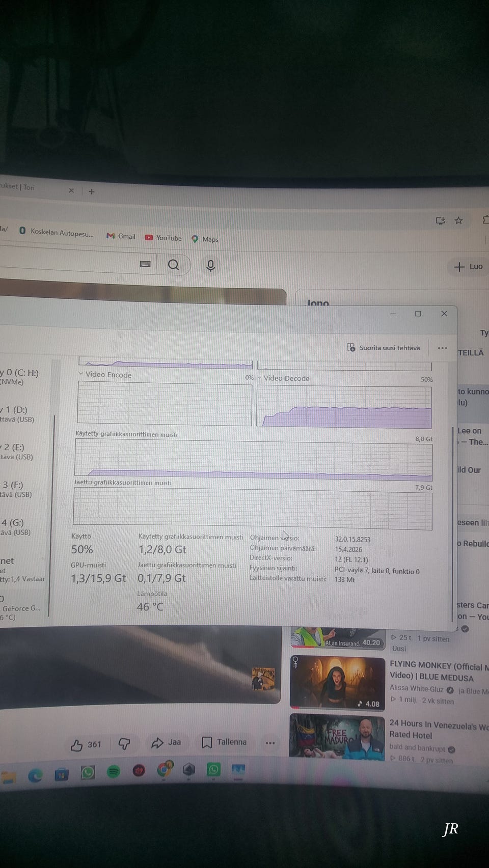Open Koskelan Autopesu bookmark
489x868 pixels.
click(x=57, y=232)
